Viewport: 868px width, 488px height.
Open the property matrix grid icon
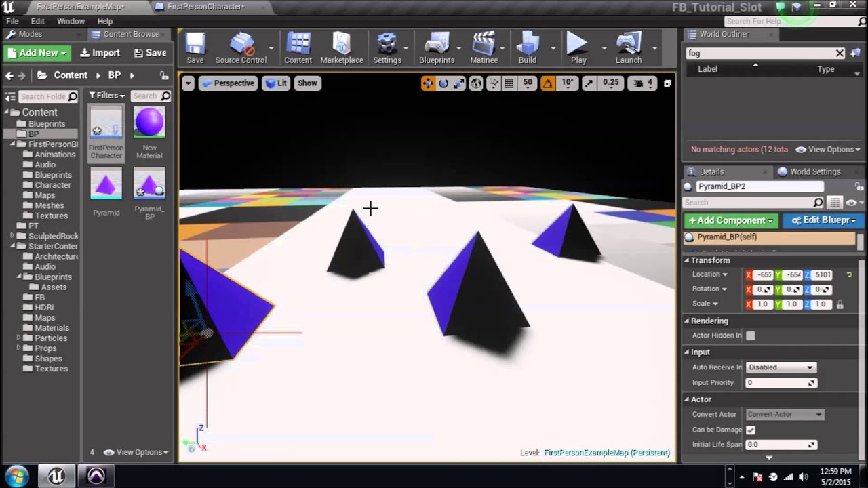pos(835,203)
